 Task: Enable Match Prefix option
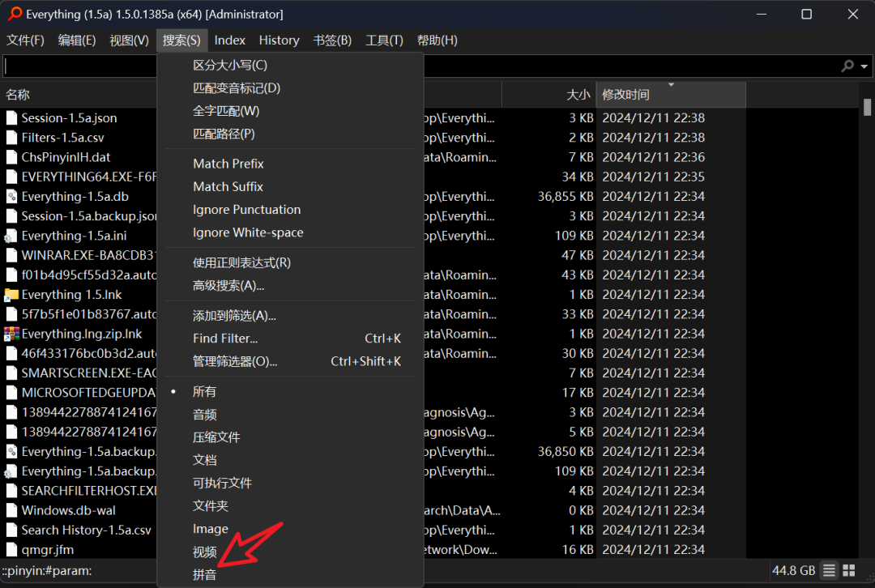[x=290, y=164]
